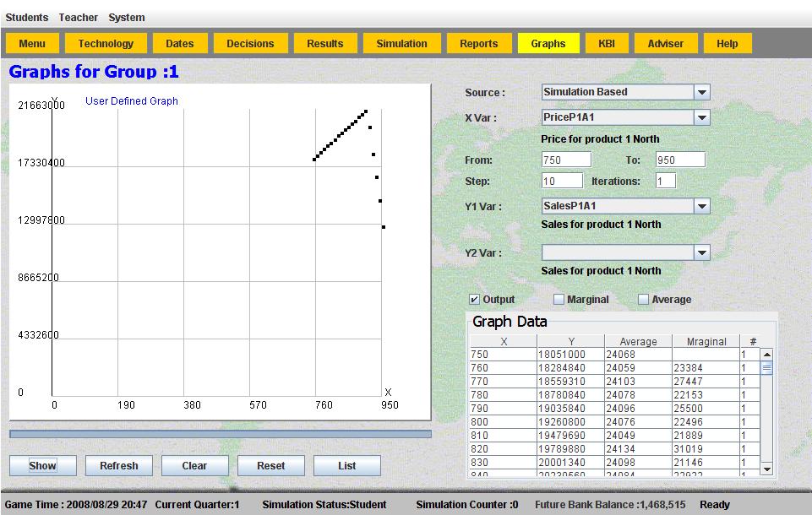Enable the Average checkbox
The width and height of the screenshot is (812, 515).
pyautogui.click(x=643, y=300)
